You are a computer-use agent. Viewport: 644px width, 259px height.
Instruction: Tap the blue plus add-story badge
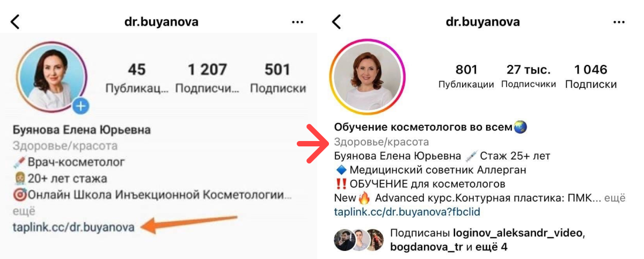[80, 106]
